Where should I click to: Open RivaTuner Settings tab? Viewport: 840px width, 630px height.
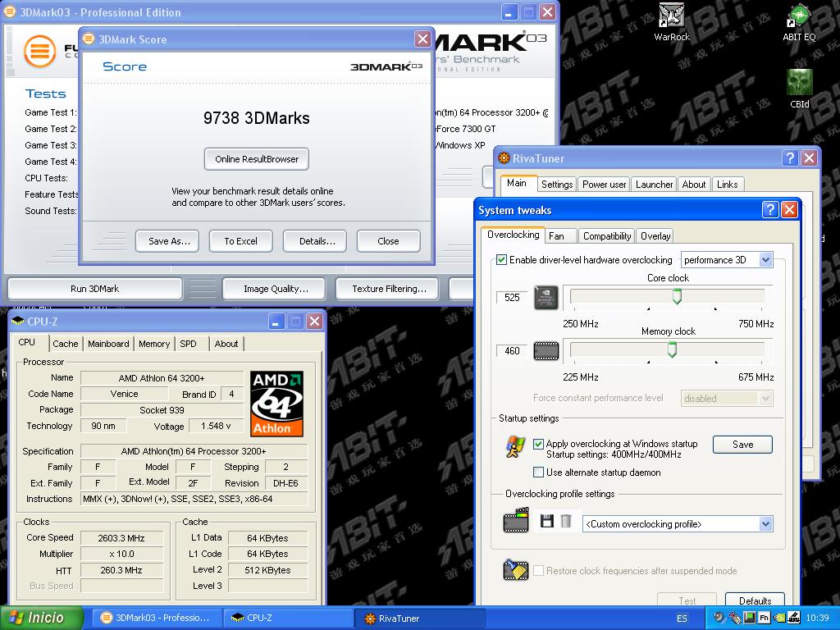[x=557, y=185]
